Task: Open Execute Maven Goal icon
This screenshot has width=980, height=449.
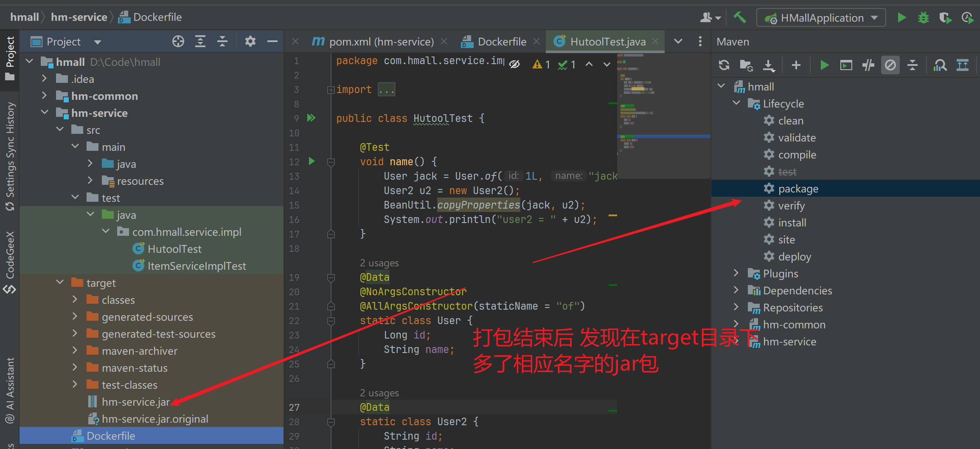Action: point(846,65)
